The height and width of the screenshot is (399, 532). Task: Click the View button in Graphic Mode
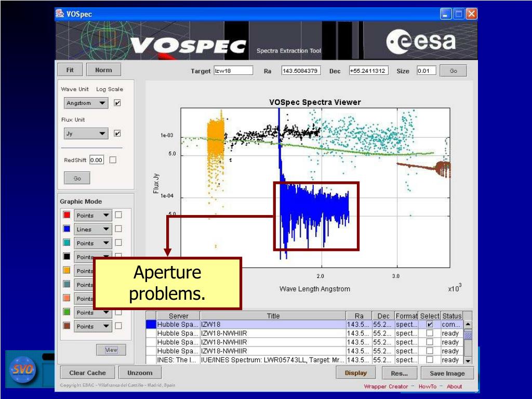(111, 350)
